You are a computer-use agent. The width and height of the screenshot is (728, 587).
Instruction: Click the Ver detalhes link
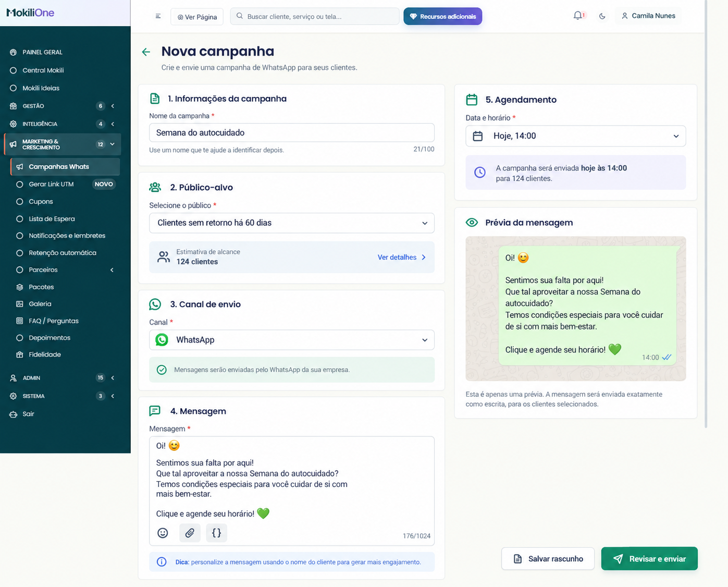[x=402, y=258]
